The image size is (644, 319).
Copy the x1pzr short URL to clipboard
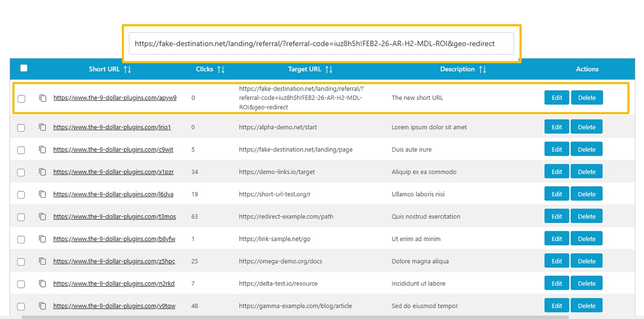coord(42,172)
